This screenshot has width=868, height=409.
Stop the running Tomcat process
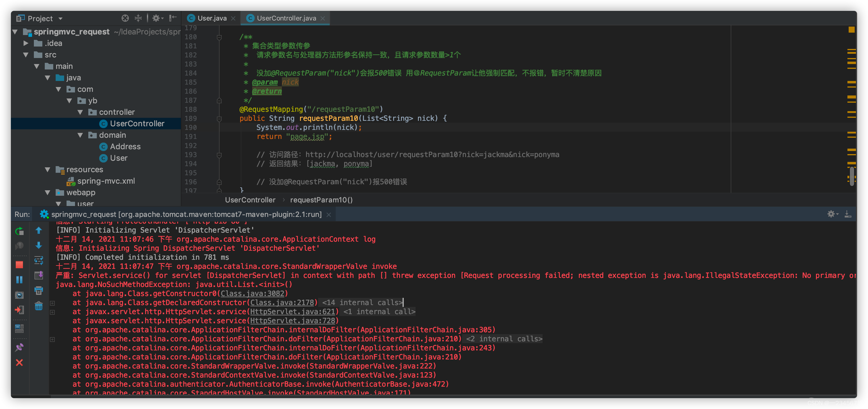click(x=20, y=265)
